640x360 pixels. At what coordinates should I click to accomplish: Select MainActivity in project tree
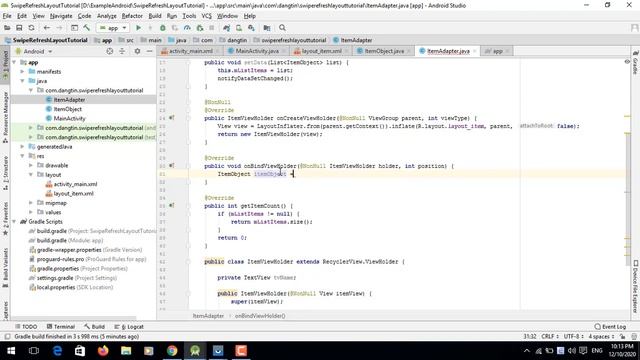69,118
